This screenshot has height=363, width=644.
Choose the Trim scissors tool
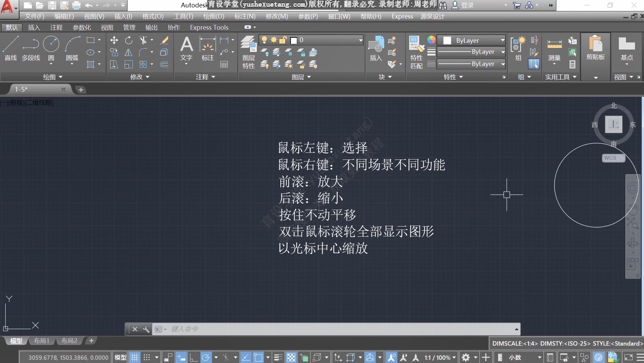[143, 40]
